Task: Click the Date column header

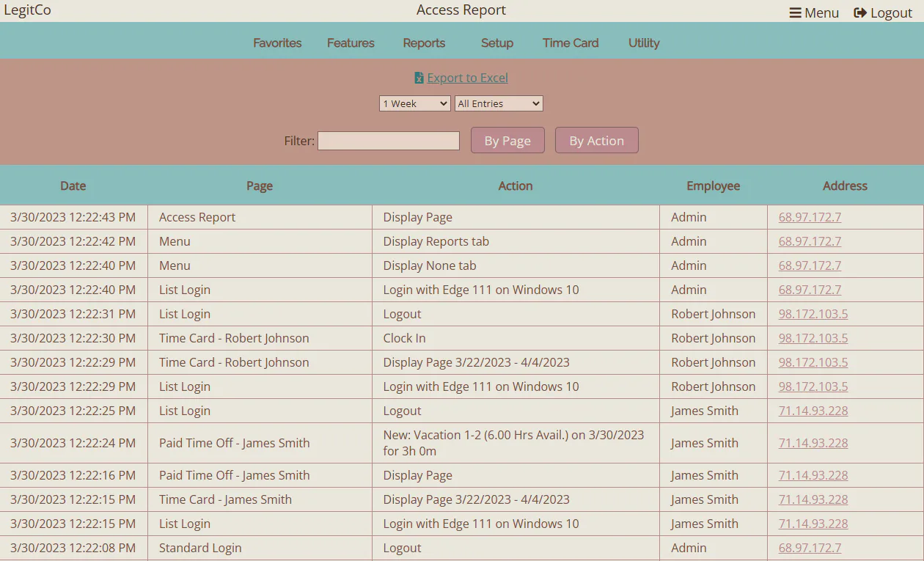Action: (73, 186)
